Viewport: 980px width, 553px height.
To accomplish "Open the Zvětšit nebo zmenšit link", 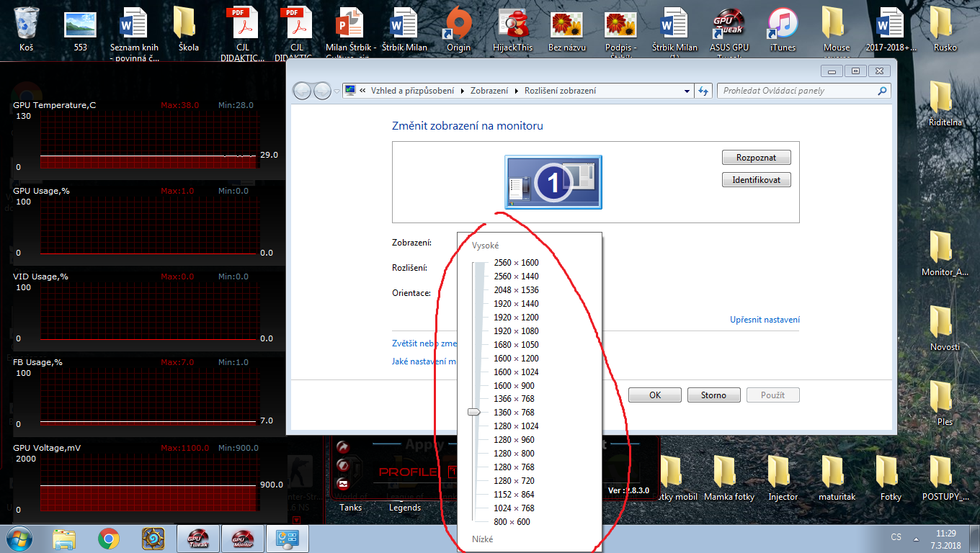I will (424, 343).
